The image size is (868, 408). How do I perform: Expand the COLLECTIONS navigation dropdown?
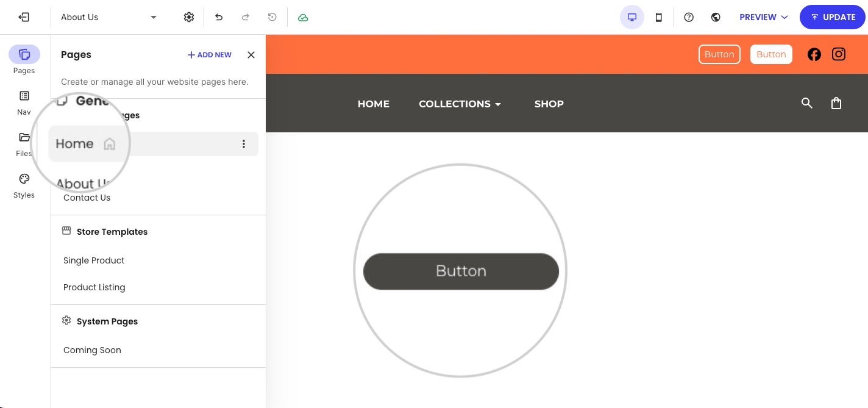coord(460,104)
